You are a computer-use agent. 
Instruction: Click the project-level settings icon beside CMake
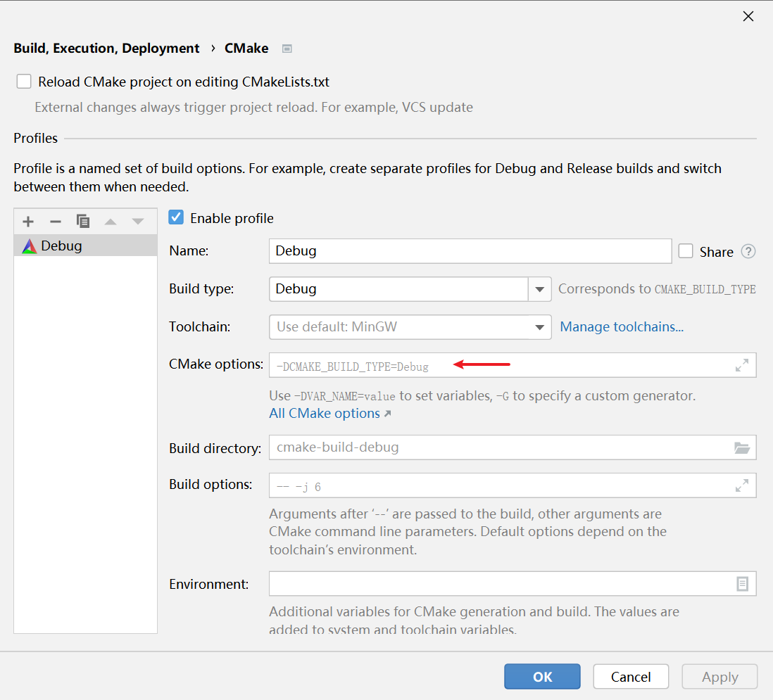pos(287,49)
